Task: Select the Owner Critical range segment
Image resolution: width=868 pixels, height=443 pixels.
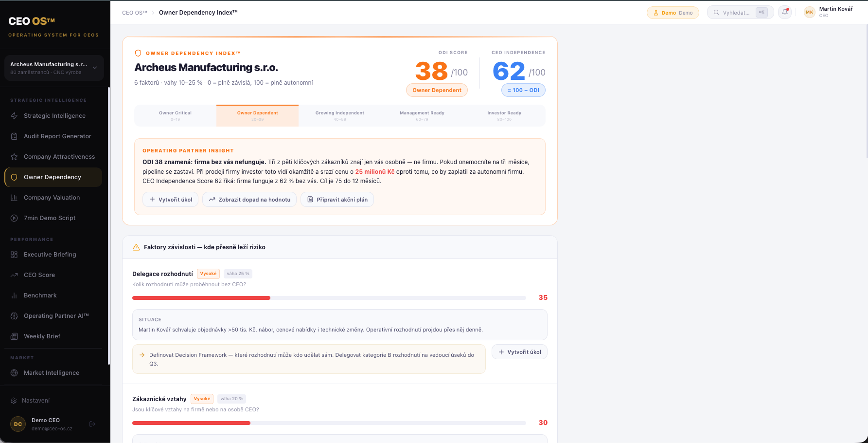Action: click(175, 116)
